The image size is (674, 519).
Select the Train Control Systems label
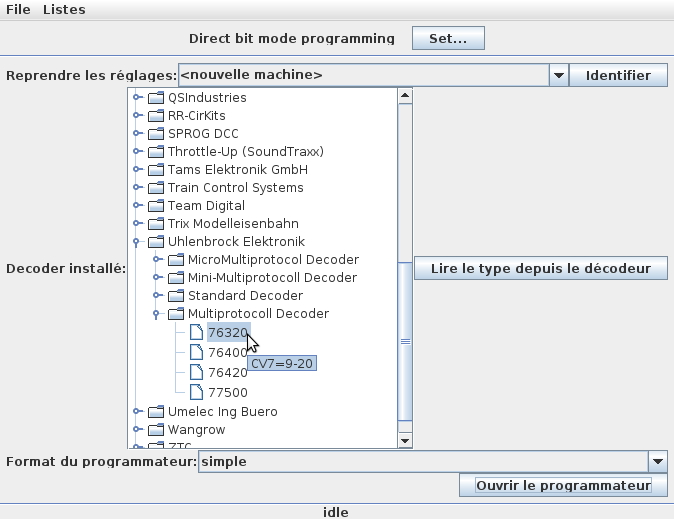pos(236,188)
